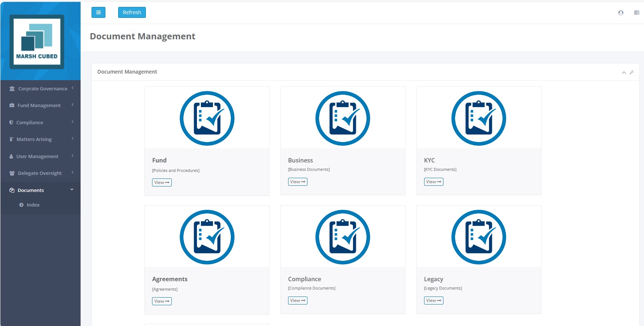
Task: Open Delegate Oversight menu item
Action: coord(39,173)
